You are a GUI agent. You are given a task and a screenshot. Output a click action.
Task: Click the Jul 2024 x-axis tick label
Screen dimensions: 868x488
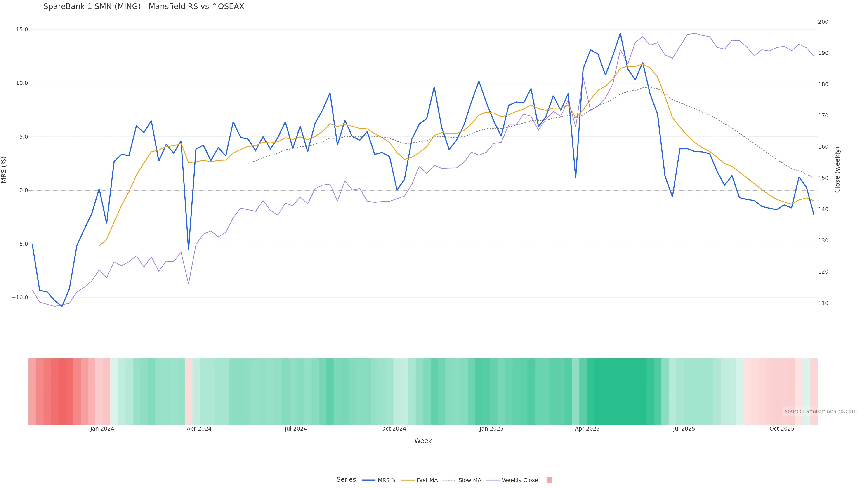[x=295, y=429]
